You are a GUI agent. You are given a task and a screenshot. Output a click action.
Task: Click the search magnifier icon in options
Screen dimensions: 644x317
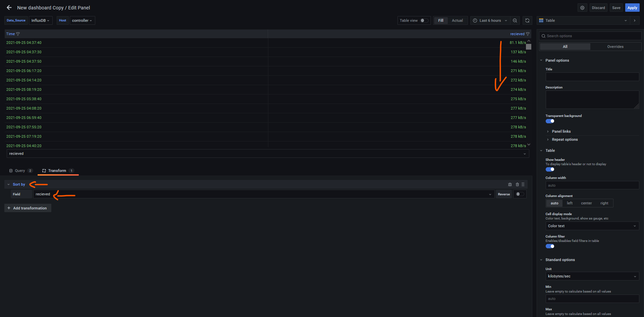543,36
